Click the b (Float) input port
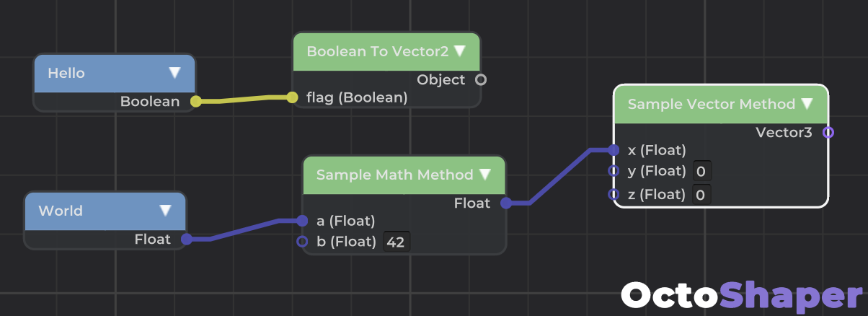 tap(302, 242)
